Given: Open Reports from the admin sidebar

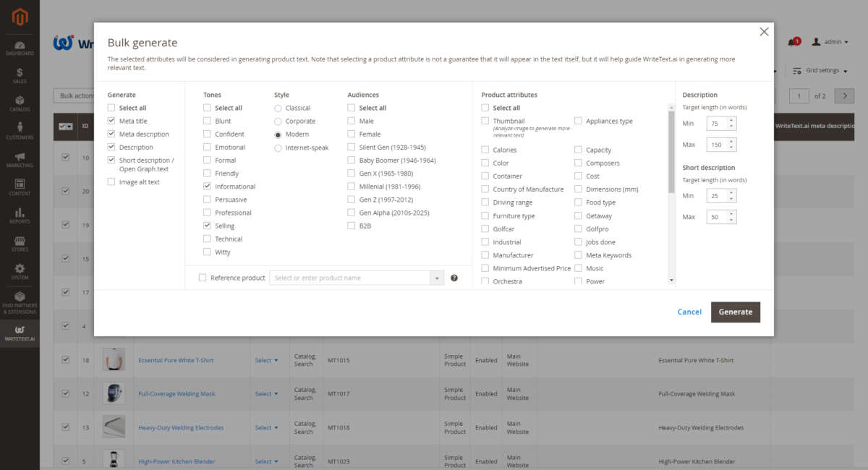Looking at the screenshot, I should [x=20, y=215].
